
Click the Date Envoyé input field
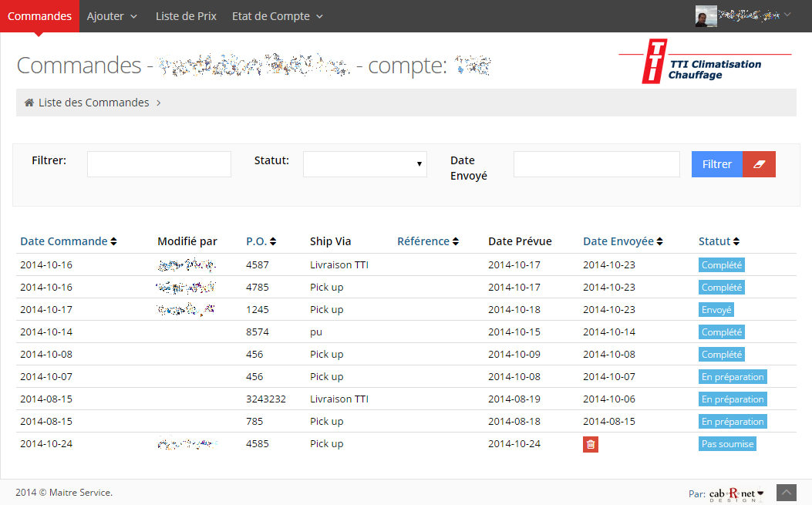tap(596, 164)
